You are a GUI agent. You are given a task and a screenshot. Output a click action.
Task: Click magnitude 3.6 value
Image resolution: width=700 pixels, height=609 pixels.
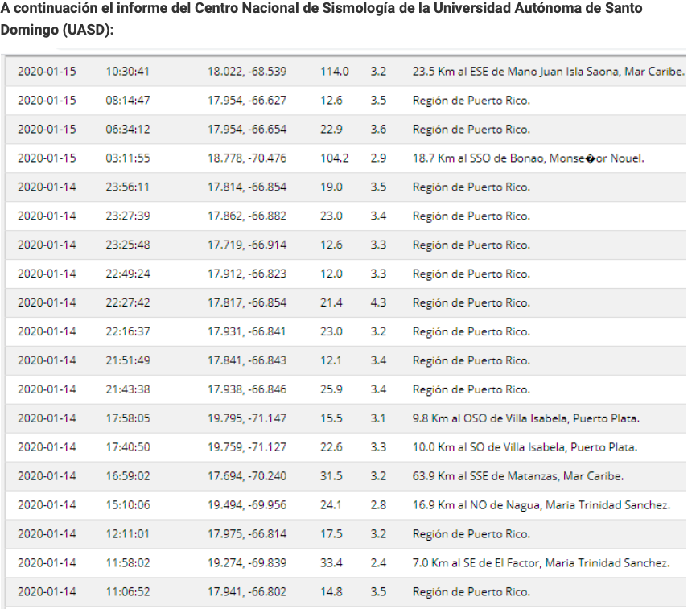tap(378, 130)
